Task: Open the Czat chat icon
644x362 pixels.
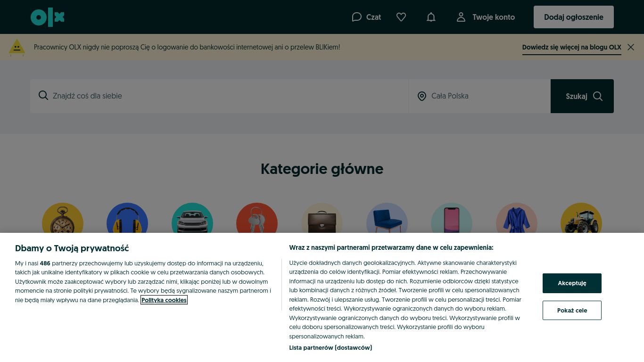Action: (356, 17)
